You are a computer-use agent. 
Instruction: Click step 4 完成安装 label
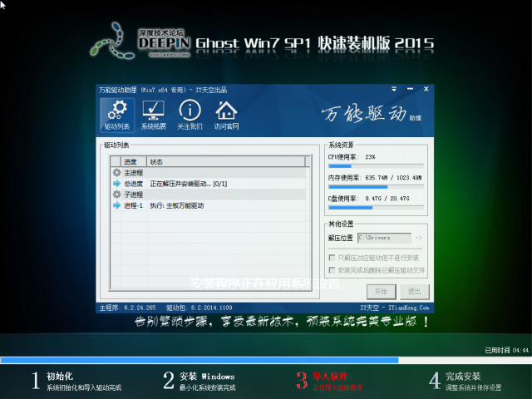463,377
